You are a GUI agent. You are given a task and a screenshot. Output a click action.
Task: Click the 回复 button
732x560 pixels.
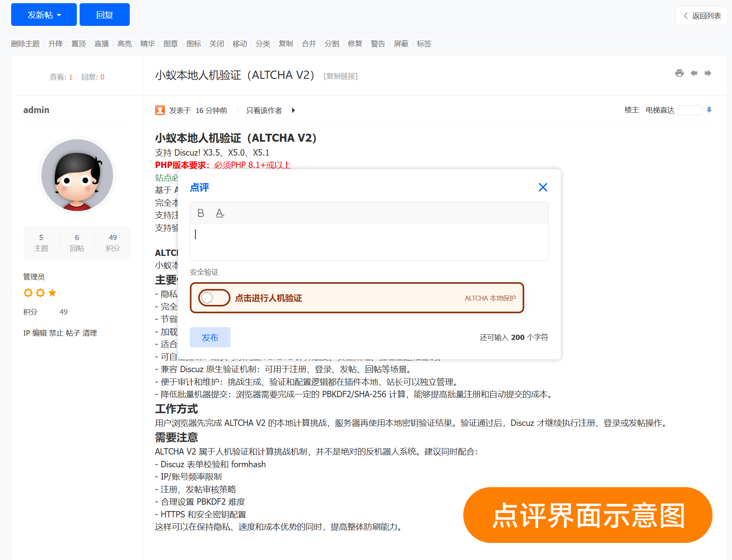(x=105, y=15)
